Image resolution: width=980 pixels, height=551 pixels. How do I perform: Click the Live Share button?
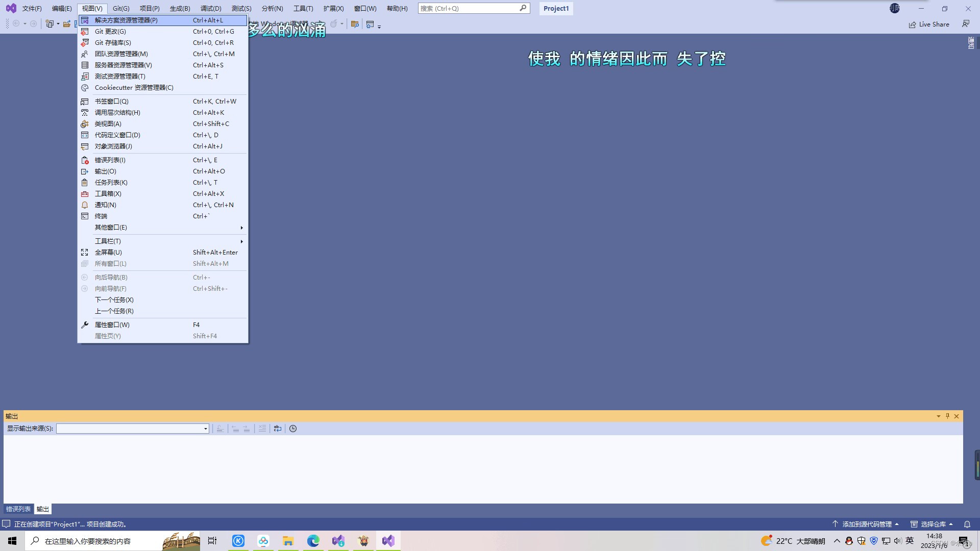[929, 24]
